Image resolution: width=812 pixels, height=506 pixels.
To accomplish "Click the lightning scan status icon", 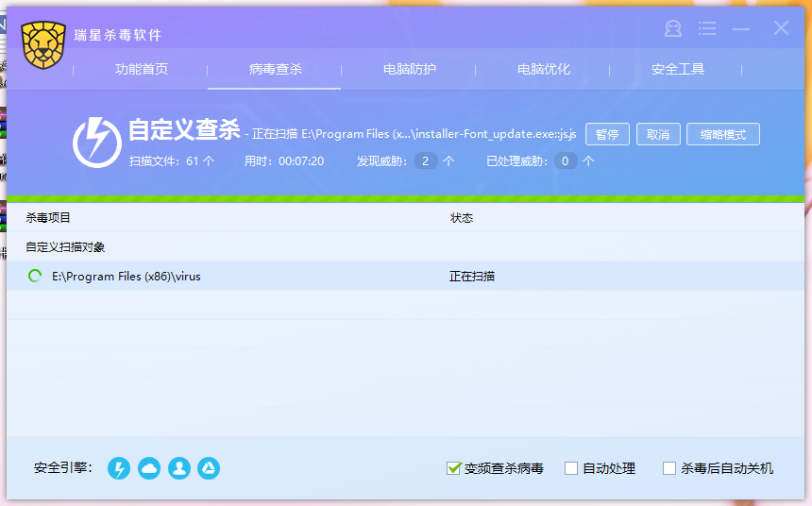I will [x=97, y=143].
